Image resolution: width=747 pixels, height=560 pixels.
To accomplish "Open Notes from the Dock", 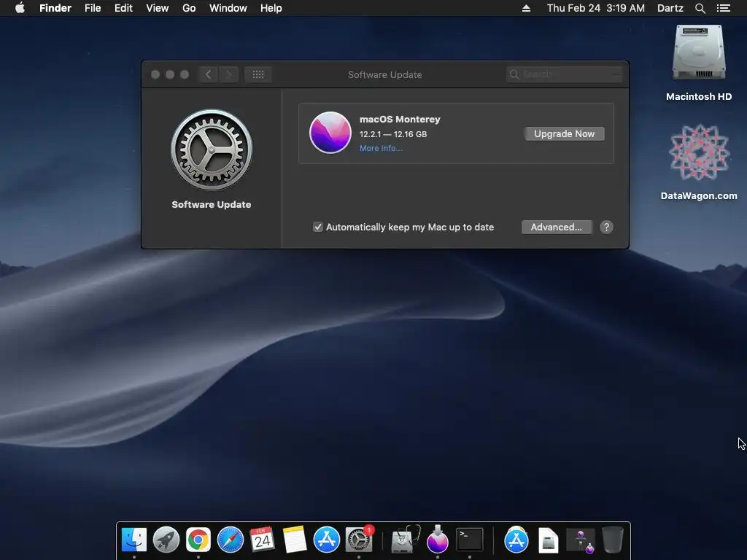I will point(294,540).
